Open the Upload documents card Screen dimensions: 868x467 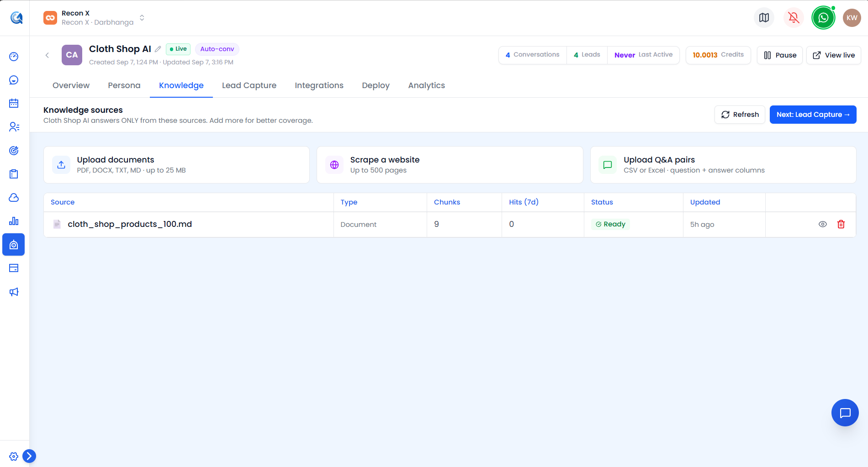pos(176,165)
